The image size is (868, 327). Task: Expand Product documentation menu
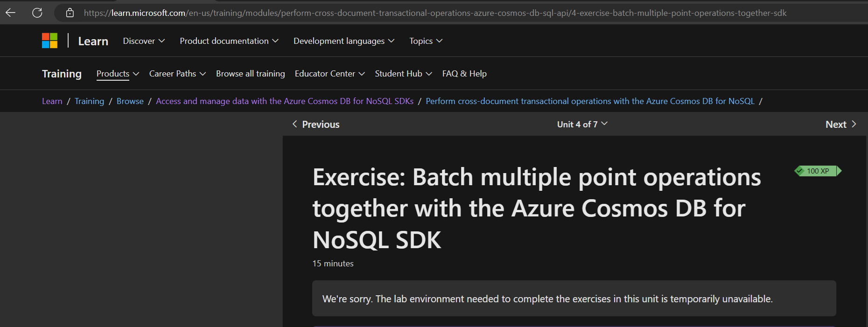point(229,41)
